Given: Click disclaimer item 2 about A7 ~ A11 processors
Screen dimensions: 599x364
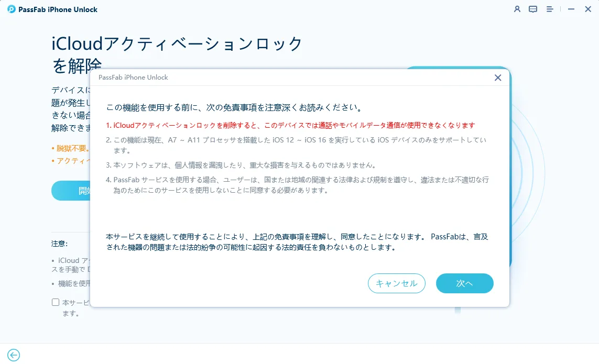Looking at the screenshot, I should [x=296, y=145].
